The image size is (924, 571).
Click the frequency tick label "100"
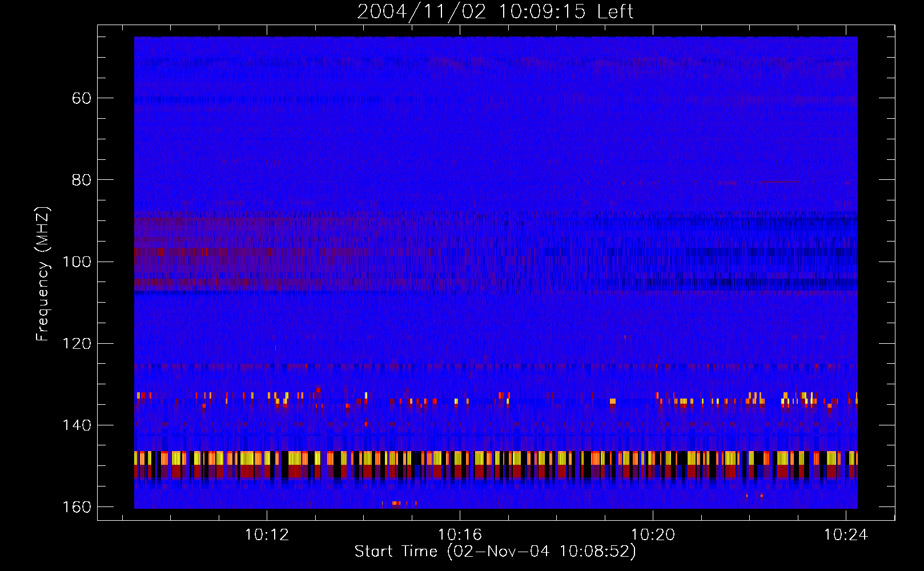pyautogui.click(x=78, y=262)
